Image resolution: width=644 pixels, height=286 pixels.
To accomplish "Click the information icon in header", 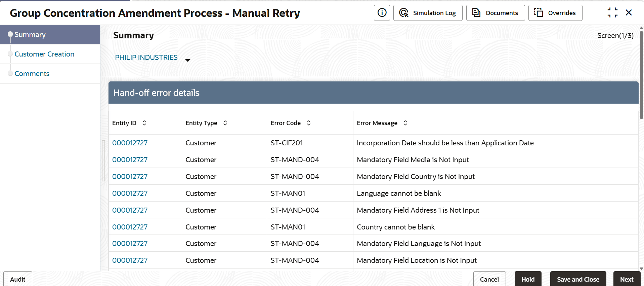I will click(x=382, y=13).
